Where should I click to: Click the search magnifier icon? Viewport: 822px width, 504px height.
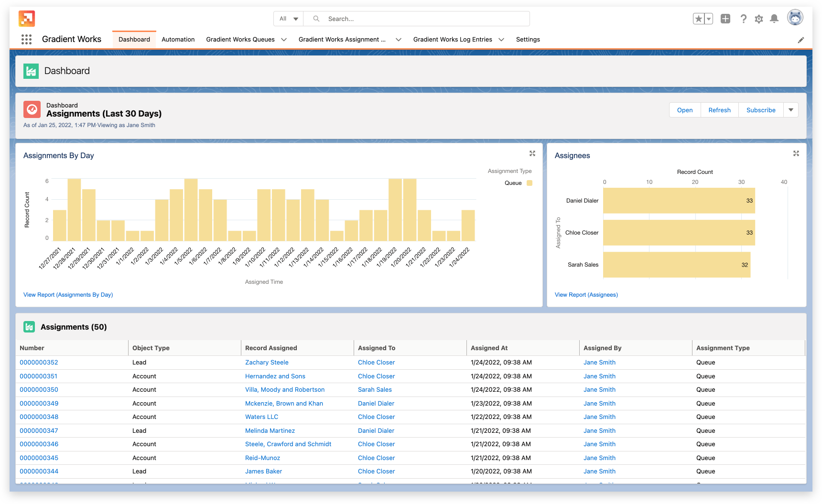coord(316,19)
